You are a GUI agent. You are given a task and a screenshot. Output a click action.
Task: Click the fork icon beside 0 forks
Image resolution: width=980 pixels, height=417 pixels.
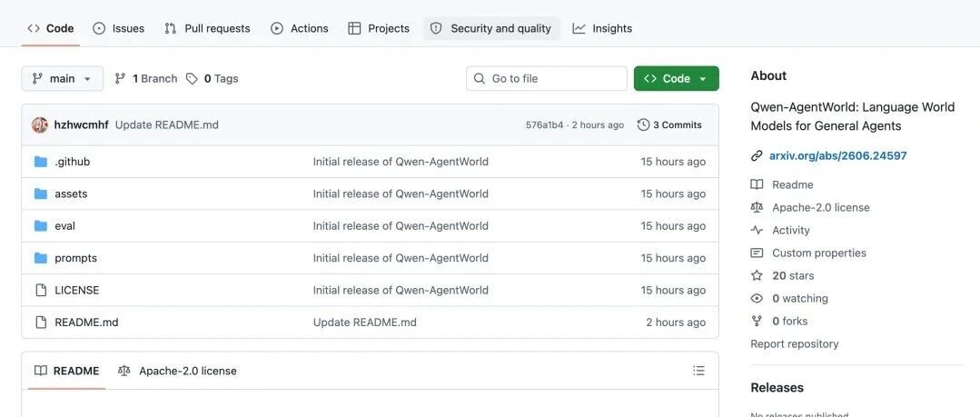click(x=757, y=322)
